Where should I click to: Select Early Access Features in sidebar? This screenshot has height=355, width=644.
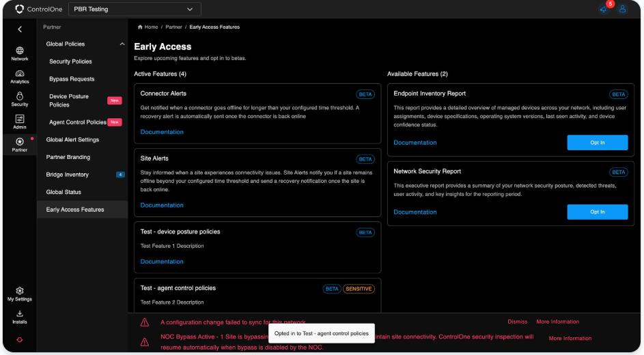[83, 210]
